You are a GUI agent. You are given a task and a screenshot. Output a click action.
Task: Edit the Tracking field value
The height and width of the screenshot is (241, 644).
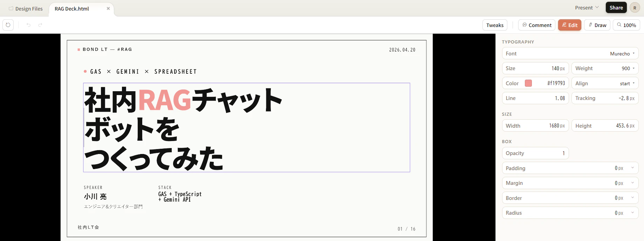pyautogui.click(x=605, y=98)
